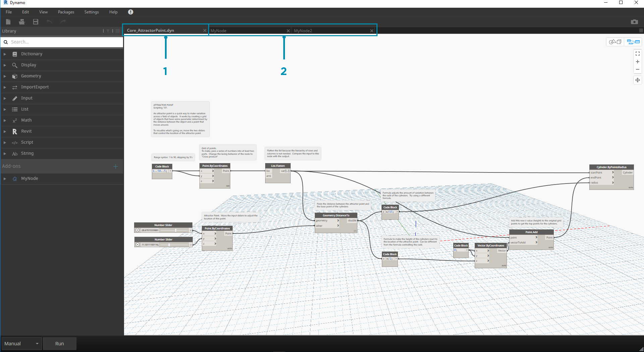Switch to 3D background preview navigation
This screenshot has width=644, height=352.
point(615,42)
